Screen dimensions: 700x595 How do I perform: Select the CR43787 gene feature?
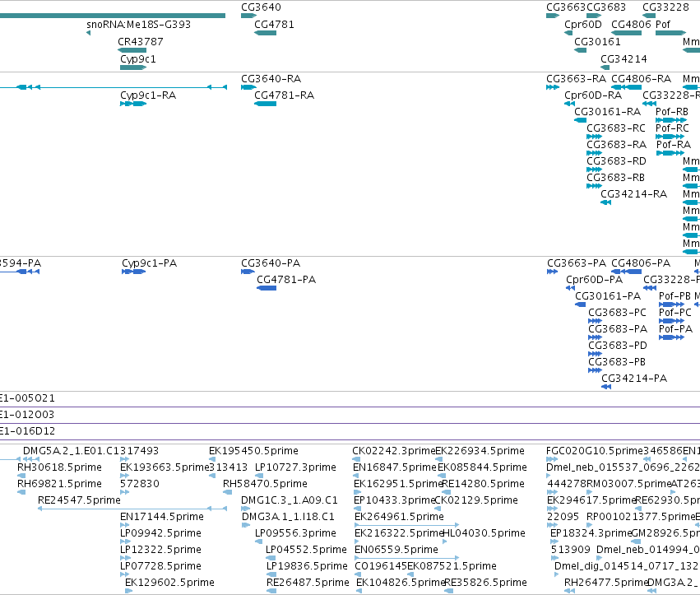pos(132,50)
